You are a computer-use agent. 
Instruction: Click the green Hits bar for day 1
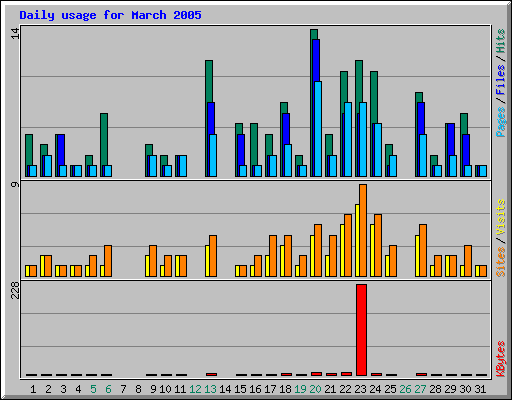[29, 150]
